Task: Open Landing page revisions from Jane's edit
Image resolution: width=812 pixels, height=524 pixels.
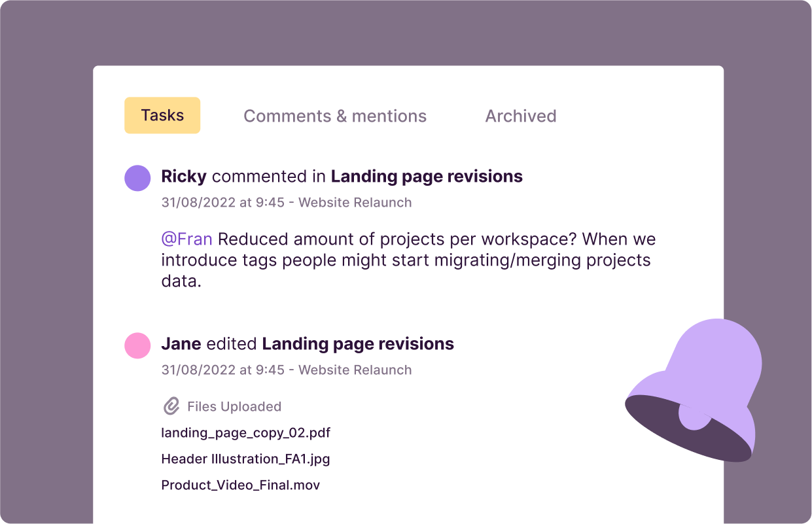Action: [358, 344]
